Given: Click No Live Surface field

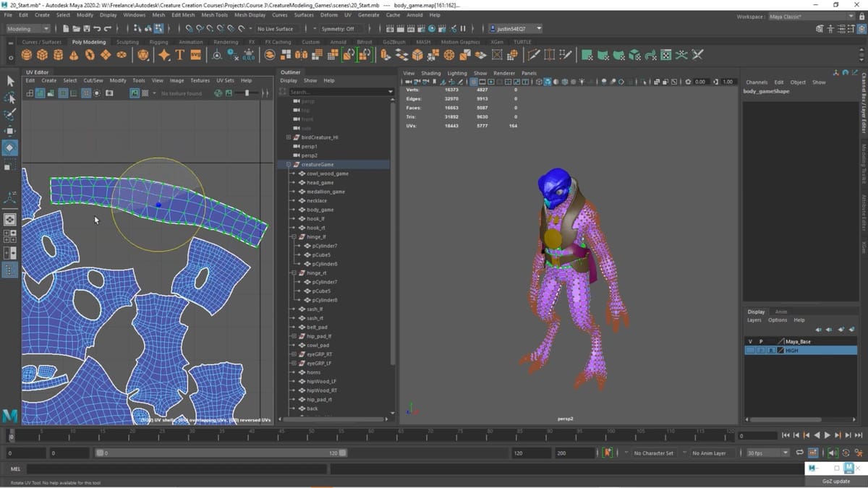Looking at the screenshot, I should pos(275,29).
